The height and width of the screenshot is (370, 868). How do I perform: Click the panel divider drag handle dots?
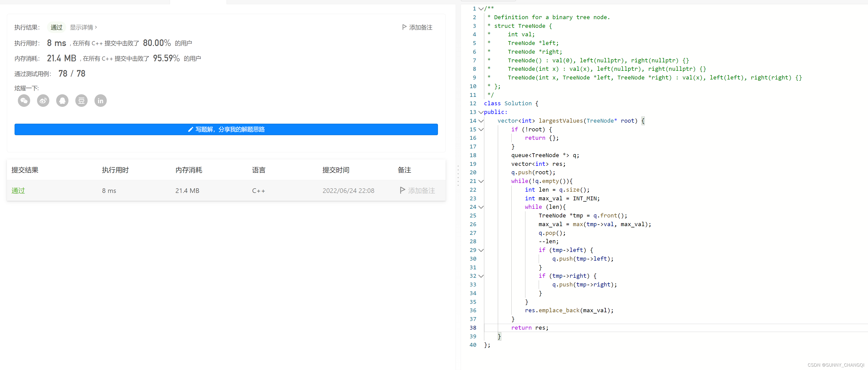(458, 175)
